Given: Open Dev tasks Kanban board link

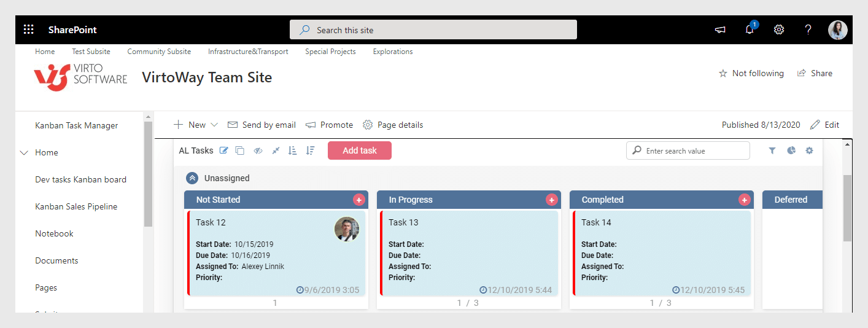Looking at the screenshot, I should [x=81, y=179].
